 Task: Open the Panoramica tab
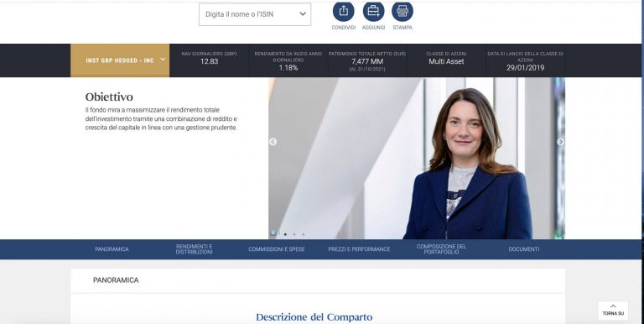click(112, 249)
